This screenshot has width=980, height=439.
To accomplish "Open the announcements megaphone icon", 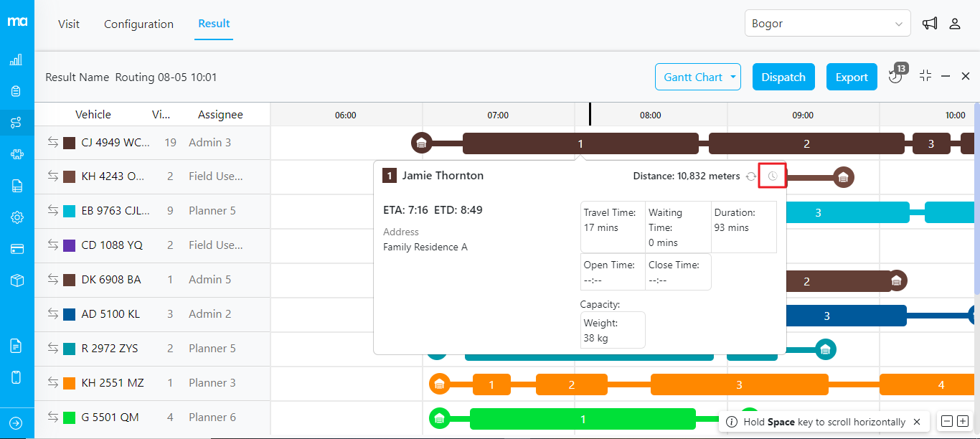I will pos(930,24).
